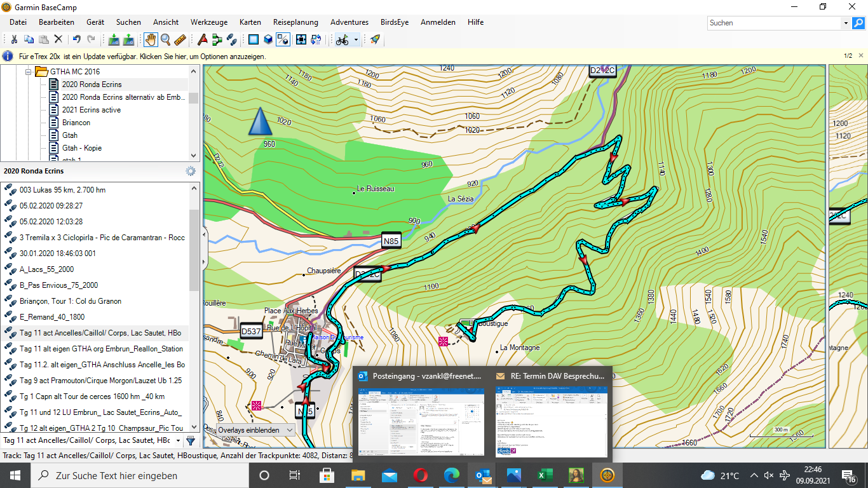Select track Briançon, Tour 1: Col du Granon
Screen dimensions: 868x488
click(70, 301)
